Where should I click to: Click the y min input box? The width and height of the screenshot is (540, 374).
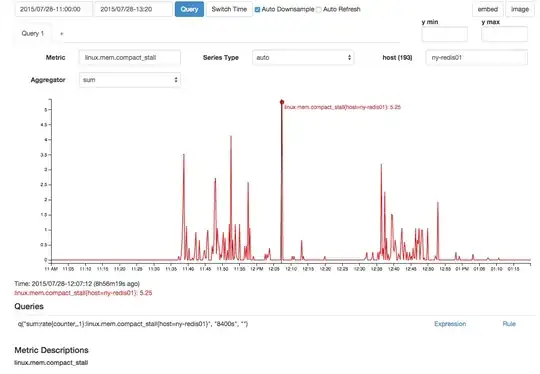[x=445, y=34]
